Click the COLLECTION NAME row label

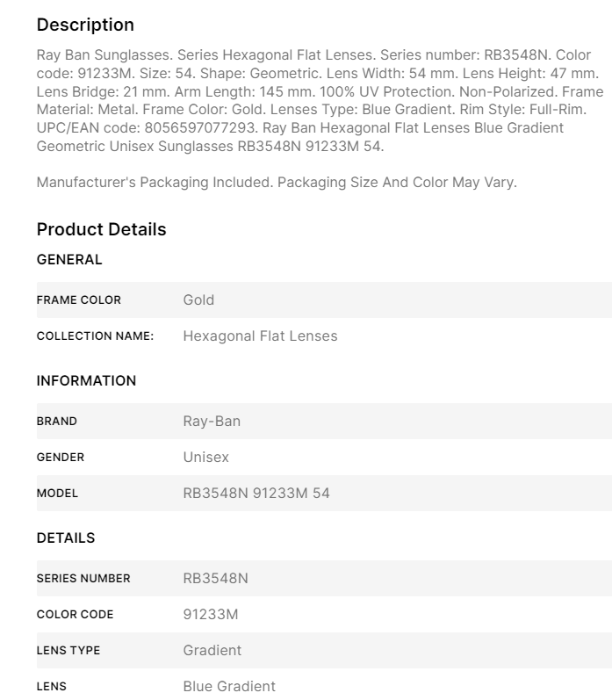click(95, 336)
